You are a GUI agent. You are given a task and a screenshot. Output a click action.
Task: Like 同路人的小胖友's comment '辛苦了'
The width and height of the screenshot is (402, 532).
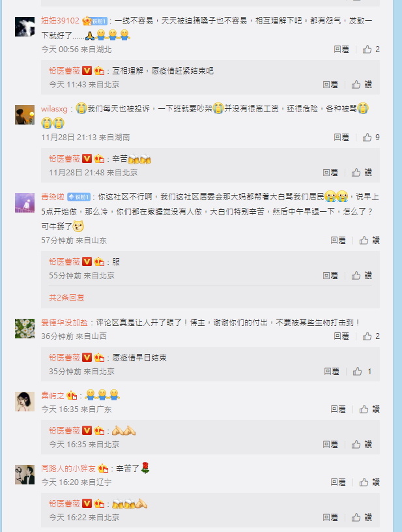369,482
